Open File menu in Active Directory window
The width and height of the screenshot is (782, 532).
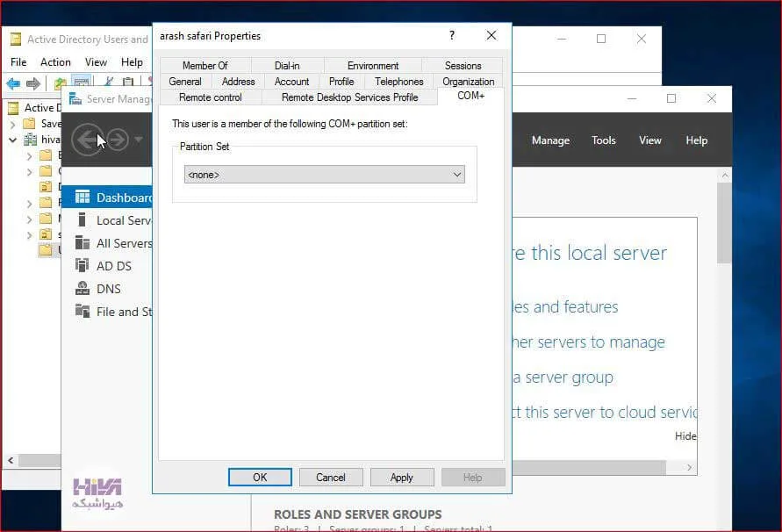point(18,61)
